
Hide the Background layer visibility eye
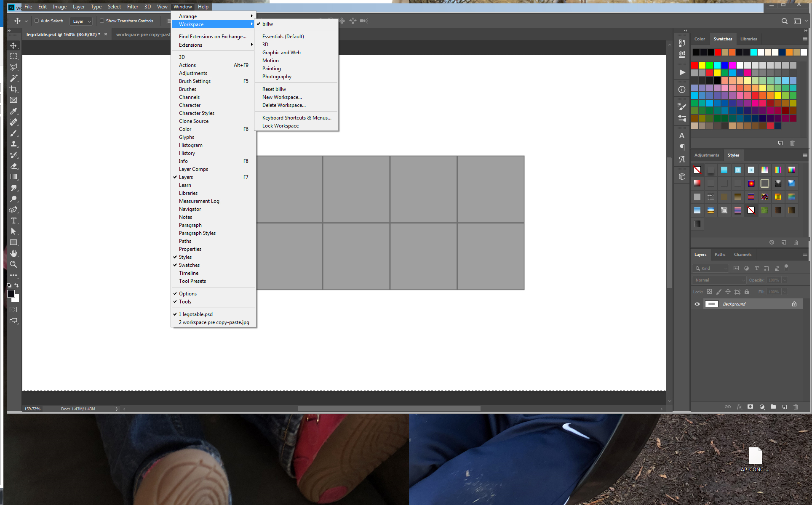[697, 304]
